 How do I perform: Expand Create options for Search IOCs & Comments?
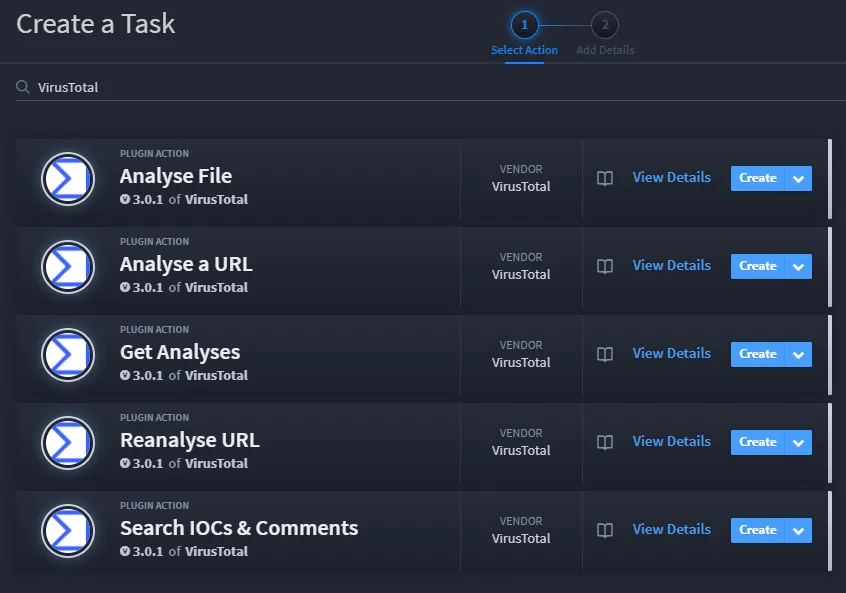pos(799,530)
